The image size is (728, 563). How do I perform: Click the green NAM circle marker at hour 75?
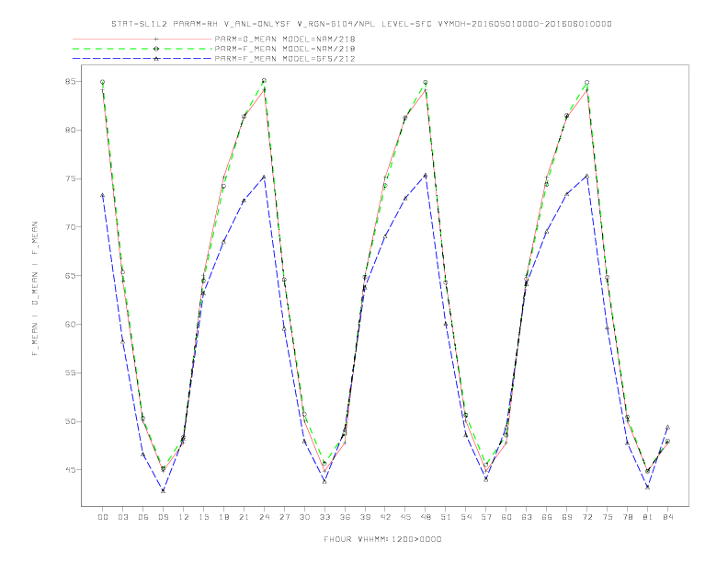(608, 277)
